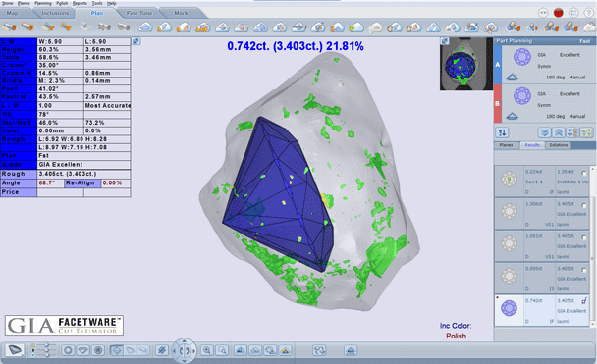Select the side profile diamond view icon

(x=83, y=350)
